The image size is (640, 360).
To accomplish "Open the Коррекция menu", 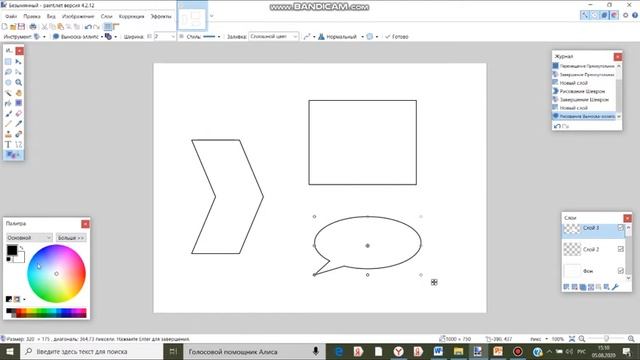I will point(131,16).
